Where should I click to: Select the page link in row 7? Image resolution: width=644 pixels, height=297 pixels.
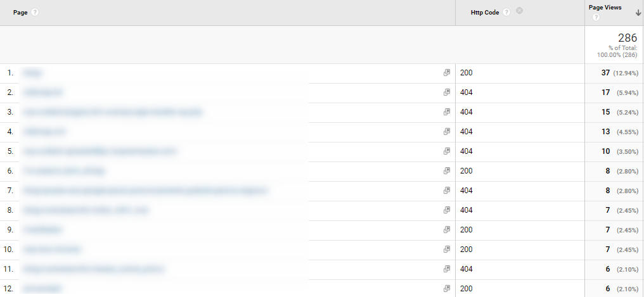(145, 191)
